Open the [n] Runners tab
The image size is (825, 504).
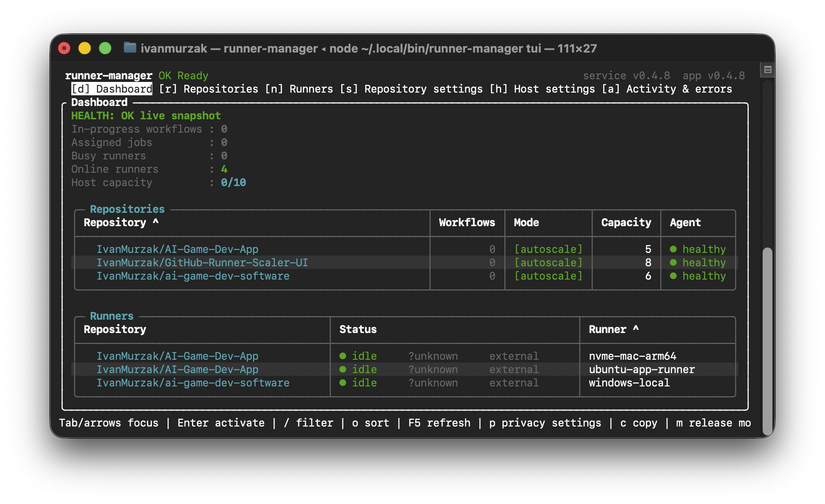pos(299,89)
